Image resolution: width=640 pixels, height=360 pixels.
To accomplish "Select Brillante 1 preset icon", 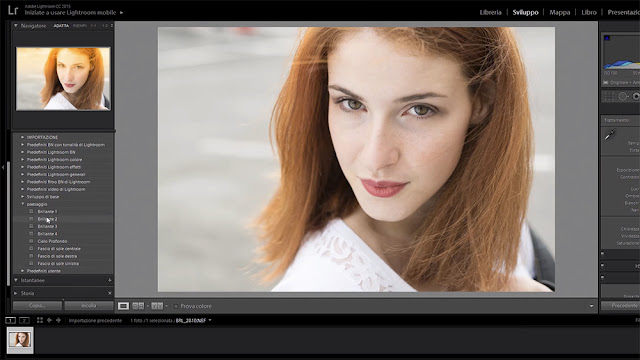I will 31,211.
